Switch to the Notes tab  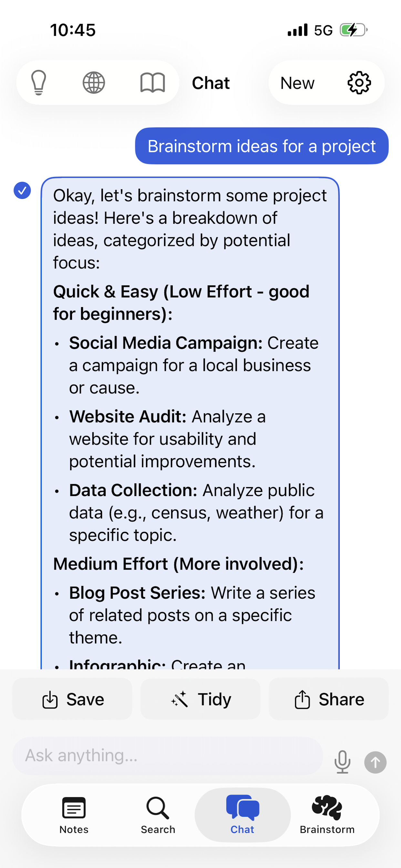[x=74, y=815]
